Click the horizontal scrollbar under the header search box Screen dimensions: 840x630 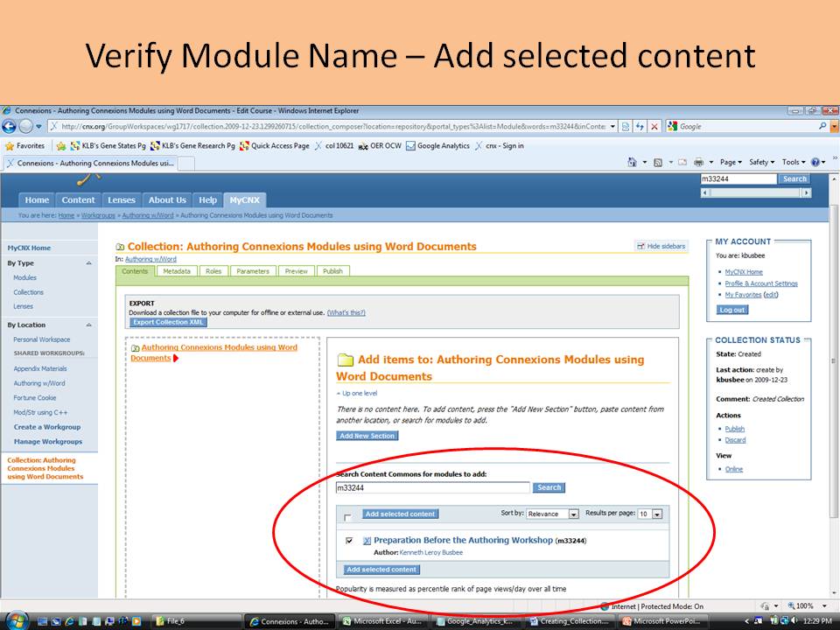[756, 192]
